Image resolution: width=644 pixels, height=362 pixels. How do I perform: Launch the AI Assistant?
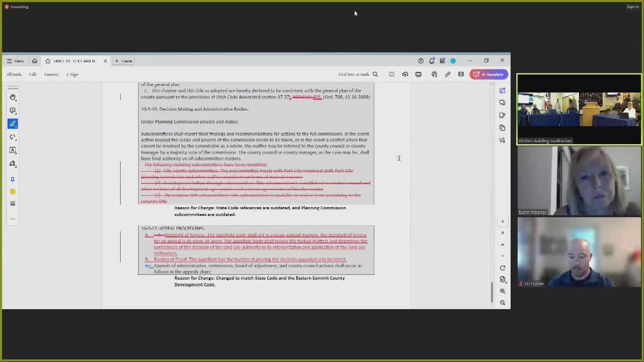pos(489,74)
